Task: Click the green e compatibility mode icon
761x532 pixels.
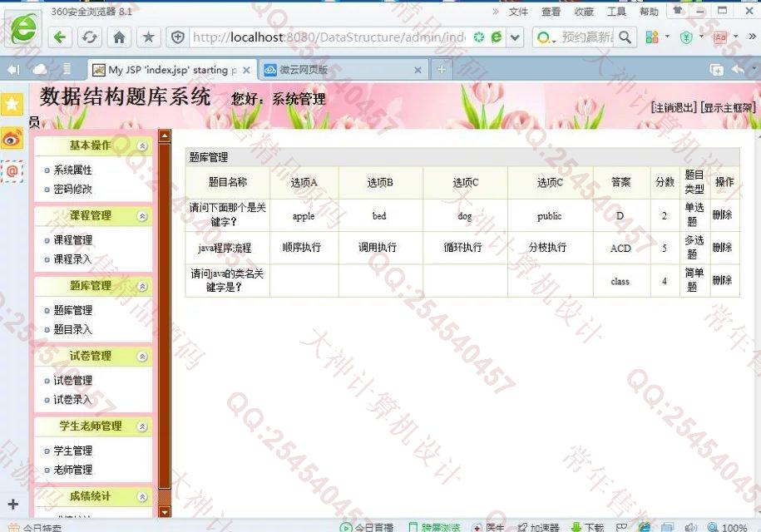Action: (496, 37)
